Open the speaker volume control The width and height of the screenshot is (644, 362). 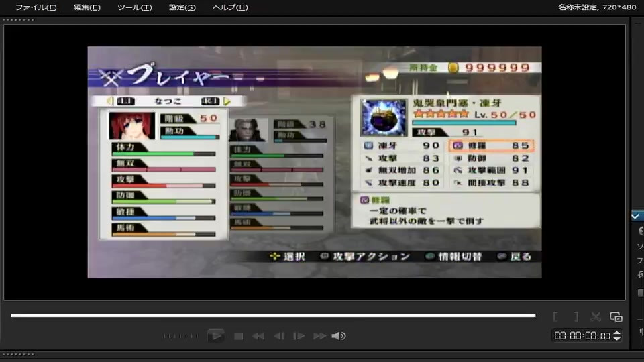339,336
